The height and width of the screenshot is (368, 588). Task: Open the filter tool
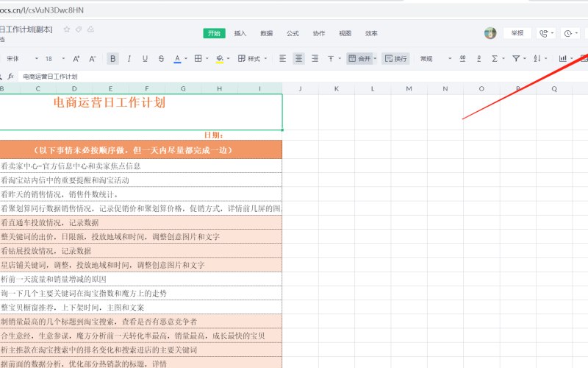pos(516,59)
